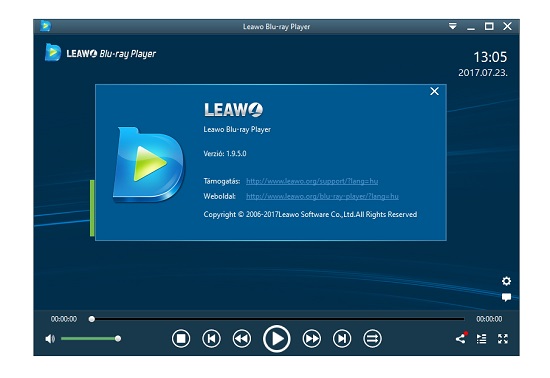The height and width of the screenshot is (378, 550).
Task: Enter fullscreen mode icon
Action: [x=503, y=339]
